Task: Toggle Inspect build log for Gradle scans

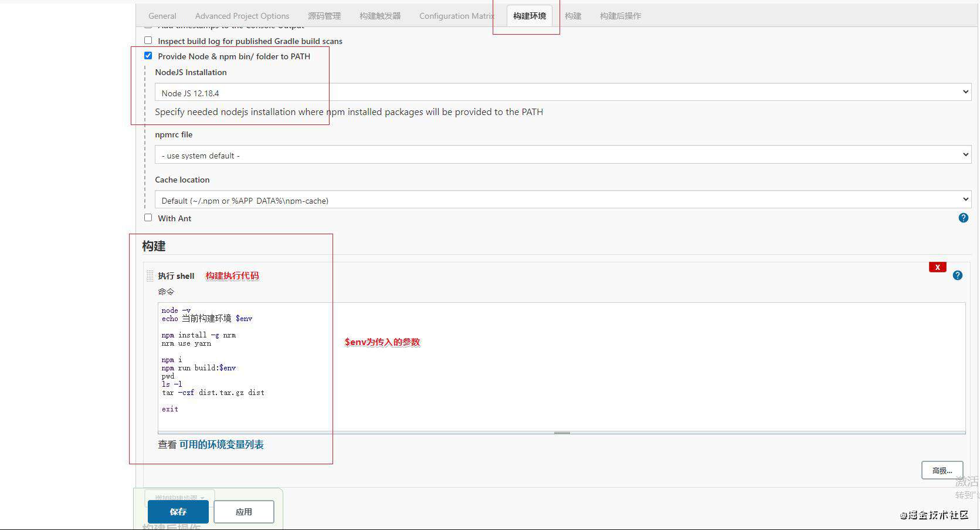Action: [148, 40]
